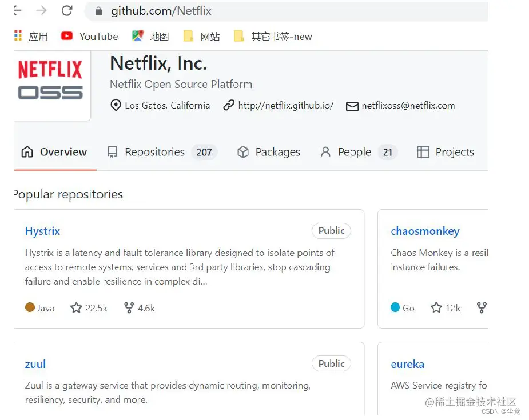The height and width of the screenshot is (420, 529).
Task: Open the 其它书签-new bookmark folder
Action: click(273, 37)
